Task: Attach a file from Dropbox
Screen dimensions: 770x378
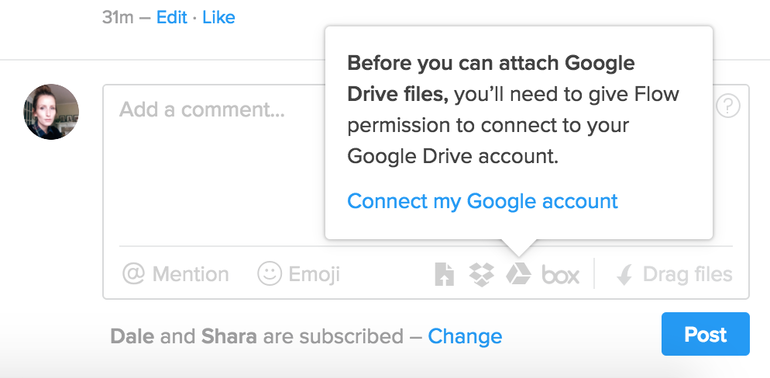Action: (x=481, y=274)
